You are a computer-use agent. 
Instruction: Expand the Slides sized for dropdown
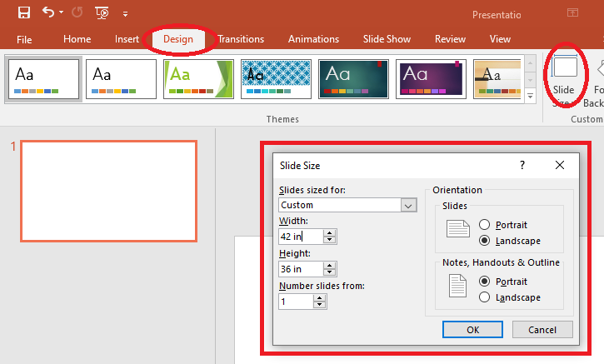408,205
